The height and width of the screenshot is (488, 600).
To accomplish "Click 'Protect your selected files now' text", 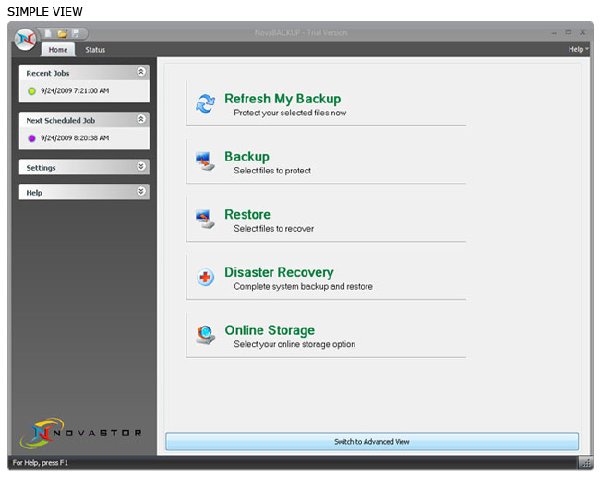I will point(290,113).
